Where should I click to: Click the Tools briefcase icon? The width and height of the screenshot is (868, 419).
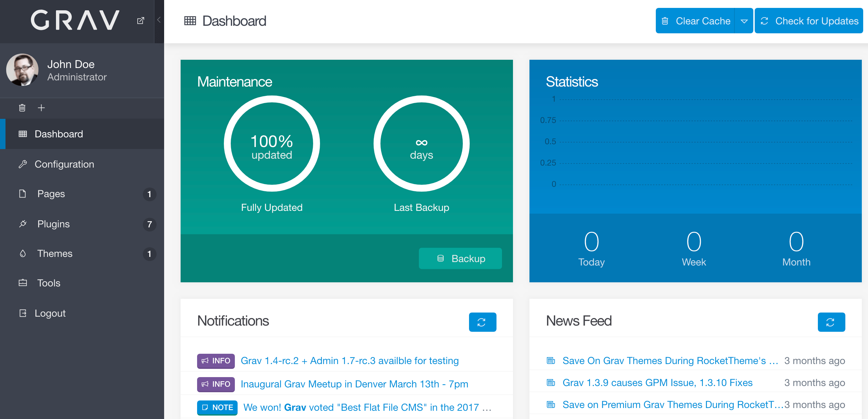(22, 283)
